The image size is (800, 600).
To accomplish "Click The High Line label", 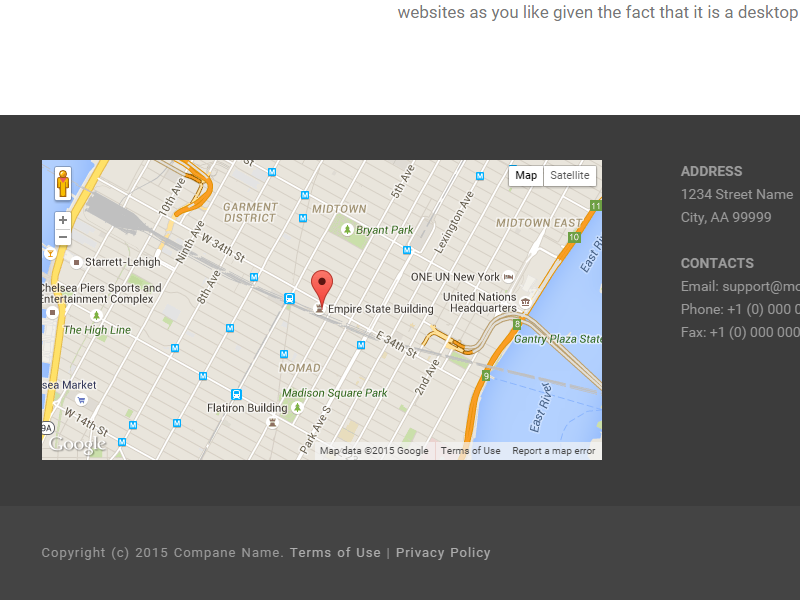I will [97, 330].
